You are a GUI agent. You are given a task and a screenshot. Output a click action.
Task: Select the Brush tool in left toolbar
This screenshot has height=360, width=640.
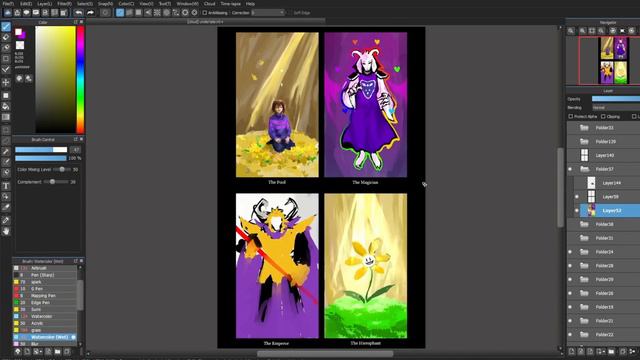tap(6, 27)
